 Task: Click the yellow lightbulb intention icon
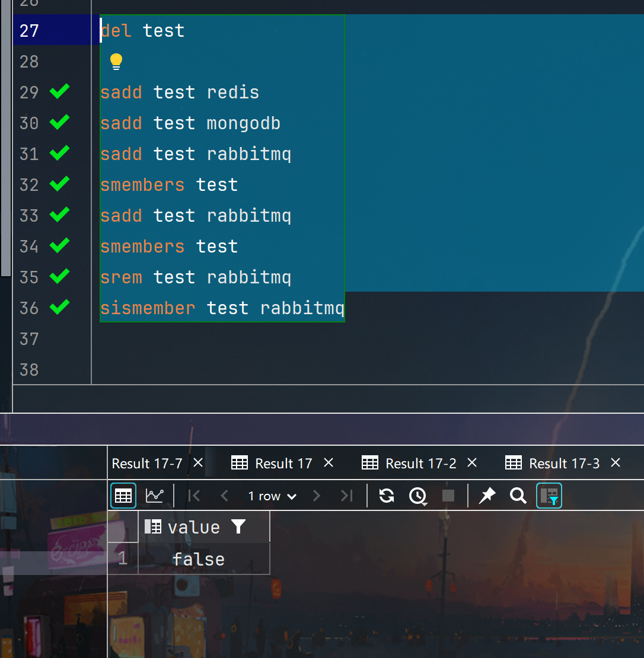116,62
